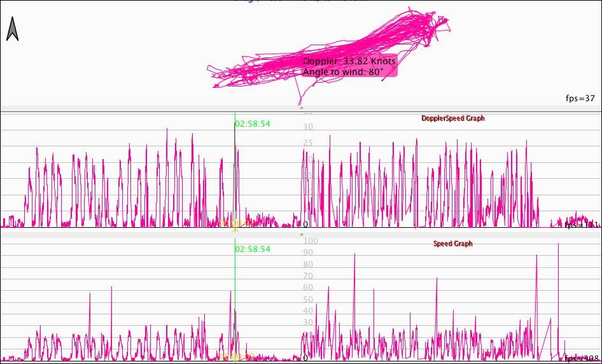Click the 02:58:54 time label in DopplerSpeed graph
Screen dimensions: 602x364
(253, 123)
